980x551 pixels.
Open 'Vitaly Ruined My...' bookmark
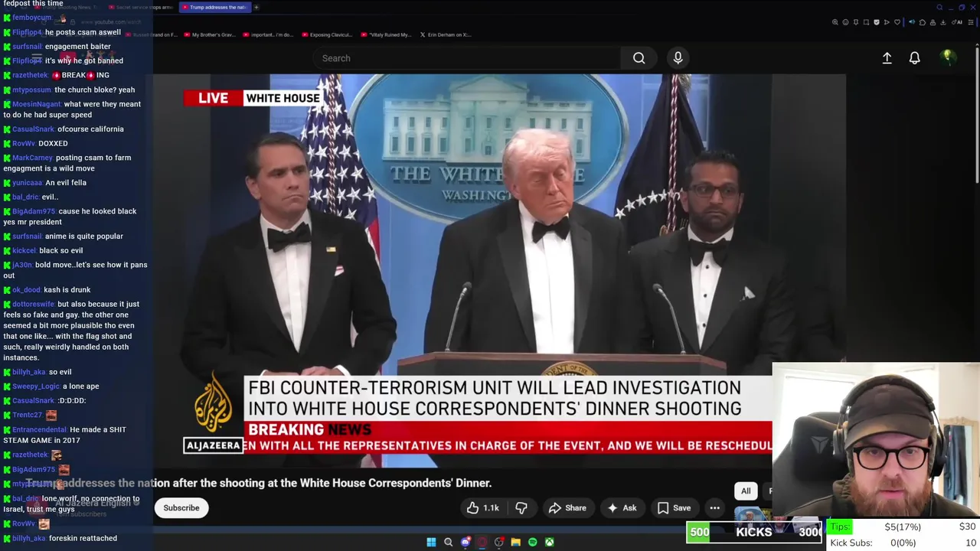(x=385, y=34)
